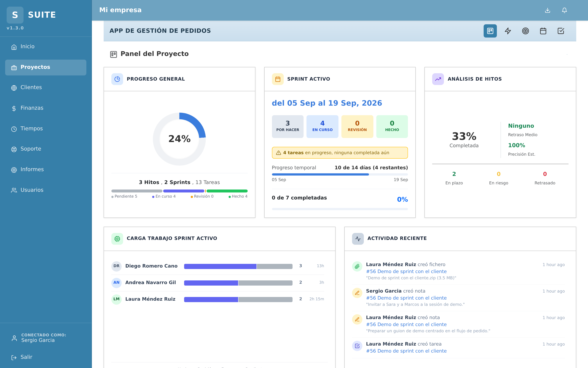Open the #56 link under creó fichero
The width and height of the screenshot is (588, 368).
(406, 271)
